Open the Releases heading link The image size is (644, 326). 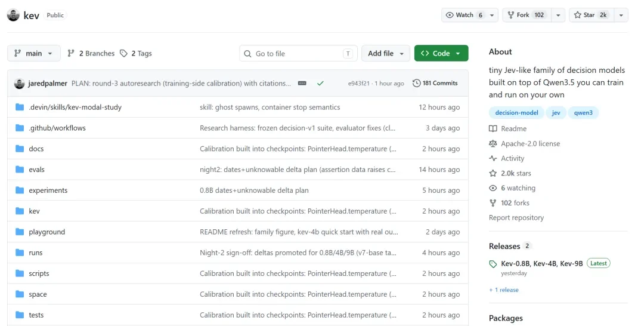tap(504, 246)
